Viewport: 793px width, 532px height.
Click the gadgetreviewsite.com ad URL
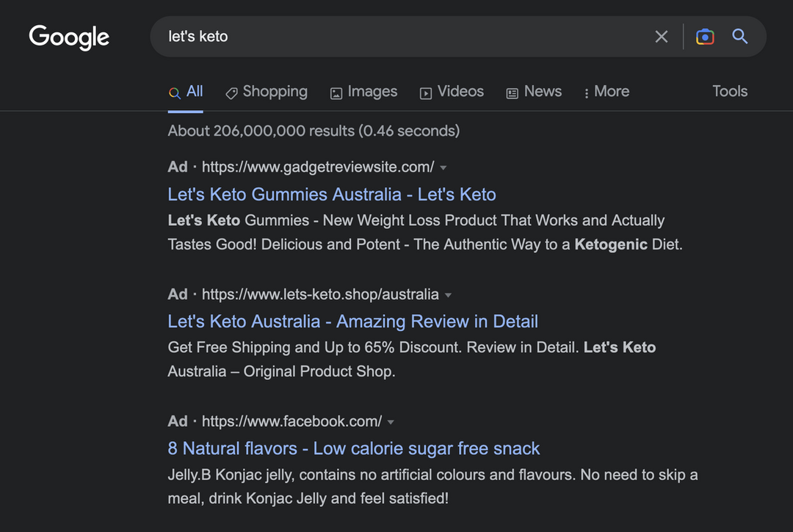coord(318,167)
